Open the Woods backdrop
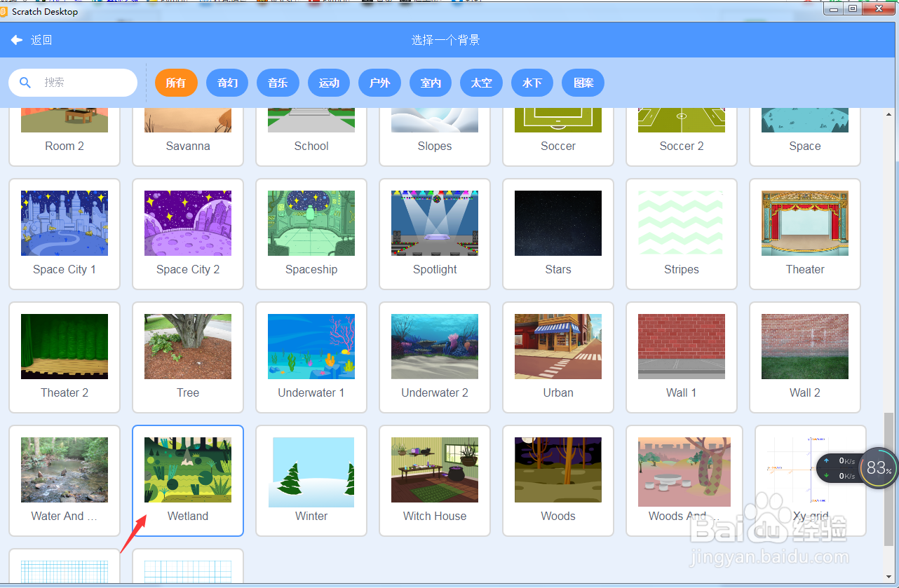This screenshot has height=588, width=899. pos(558,481)
